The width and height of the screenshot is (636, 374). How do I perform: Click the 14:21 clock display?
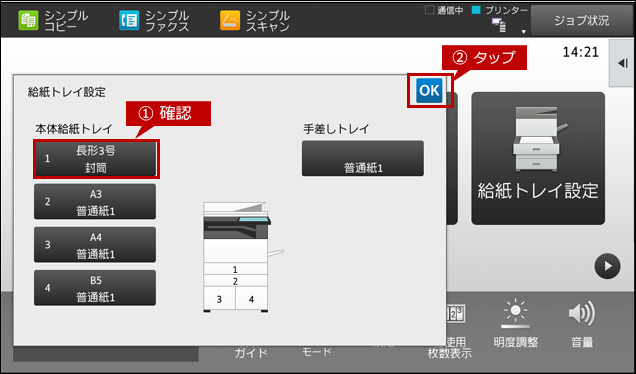pos(580,52)
